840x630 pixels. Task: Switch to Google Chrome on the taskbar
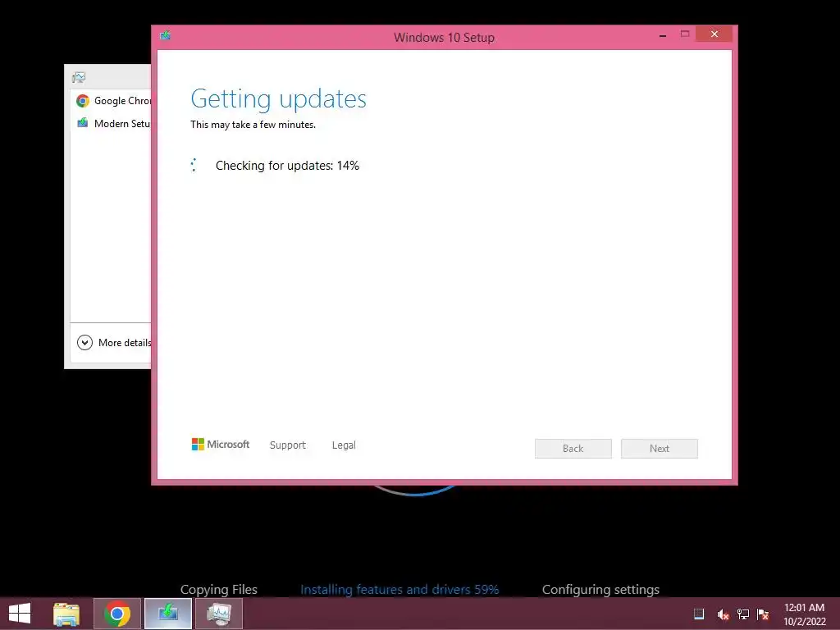(117, 614)
